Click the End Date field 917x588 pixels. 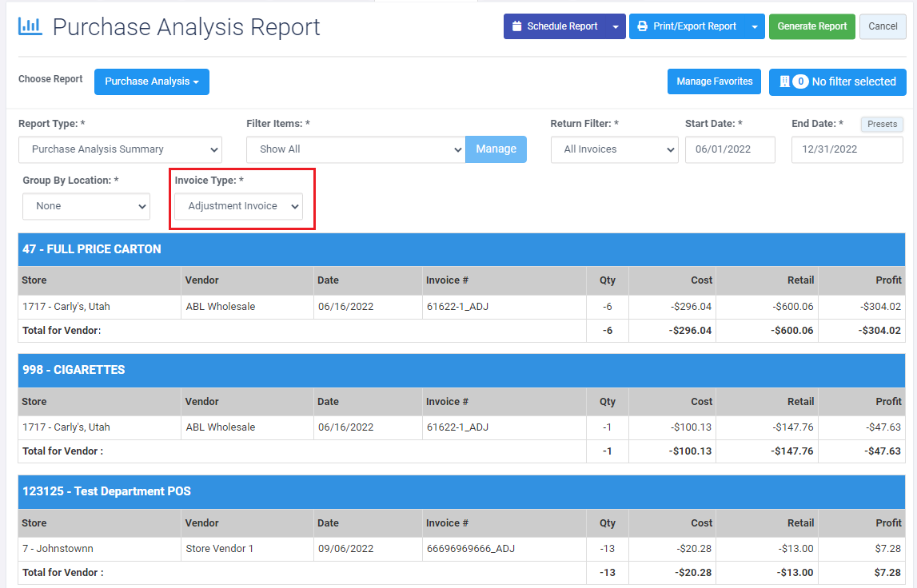click(x=847, y=149)
